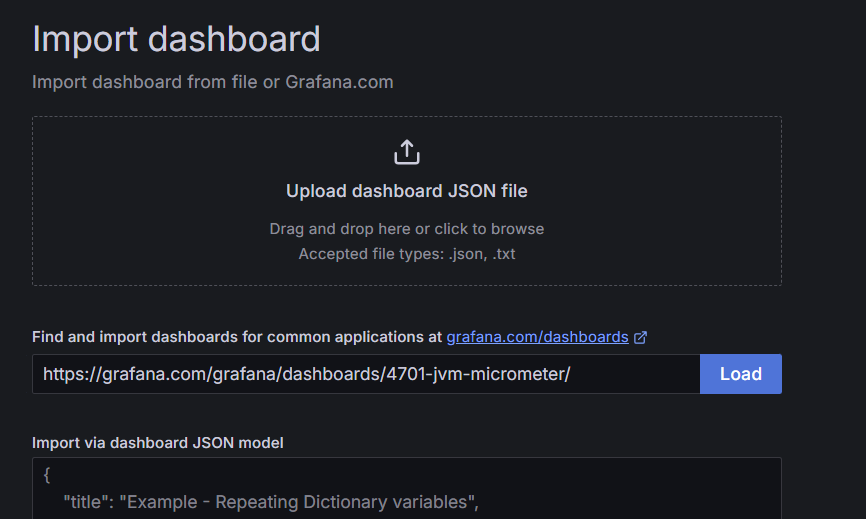866x519 pixels.
Task: Open the grafana.com/dashboards link
Action: (537, 337)
